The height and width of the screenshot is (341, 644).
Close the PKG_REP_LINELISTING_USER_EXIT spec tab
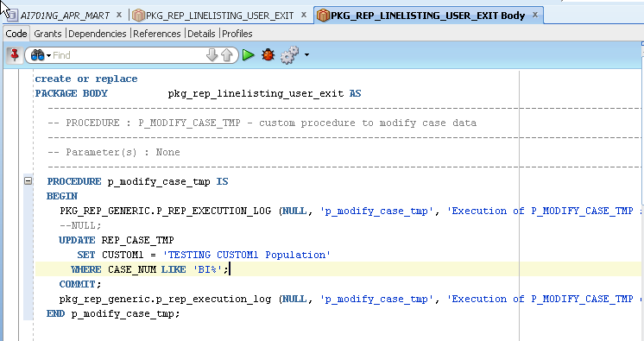(304, 15)
